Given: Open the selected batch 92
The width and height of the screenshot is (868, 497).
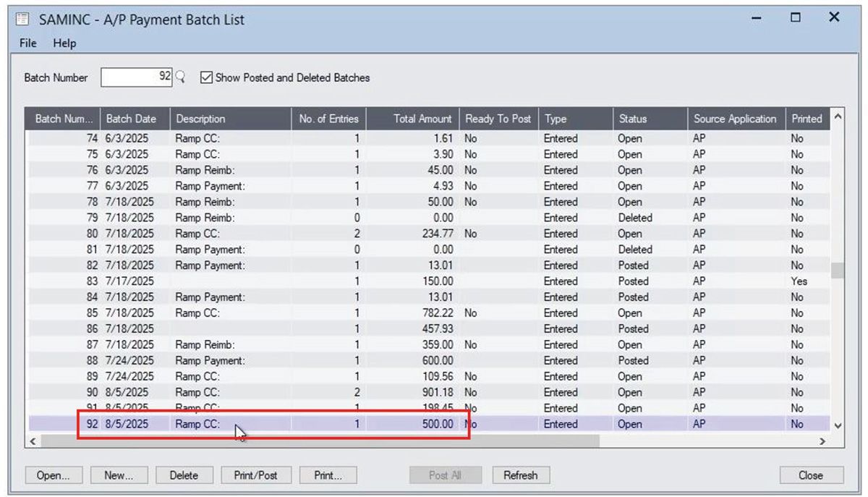Looking at the screenshot, I should (53, 475).
